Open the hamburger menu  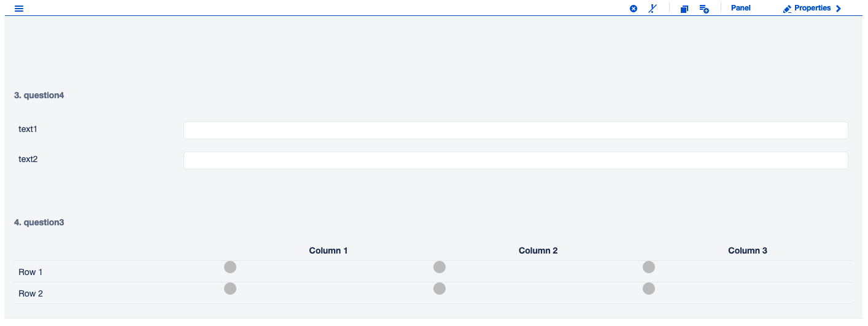coord(19,9)
